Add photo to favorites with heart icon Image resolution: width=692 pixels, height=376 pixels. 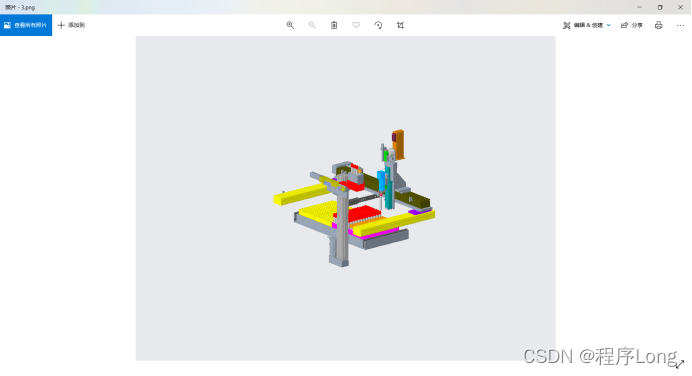tap(356, 25)
